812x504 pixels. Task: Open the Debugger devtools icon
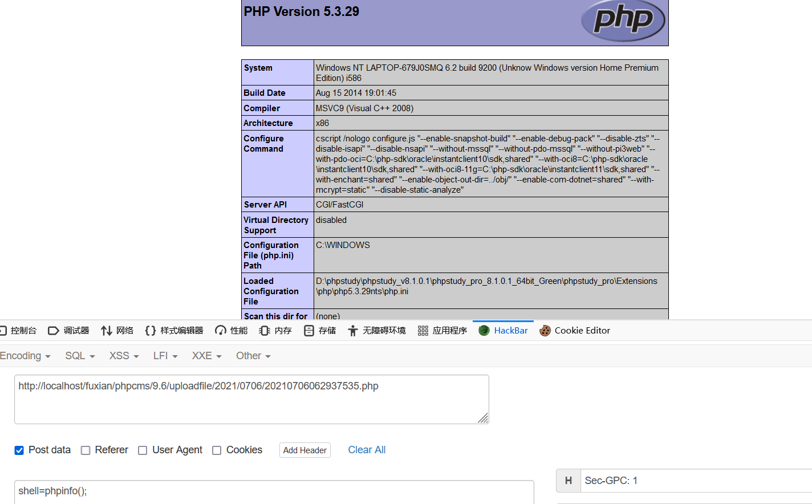pos(54,331)
